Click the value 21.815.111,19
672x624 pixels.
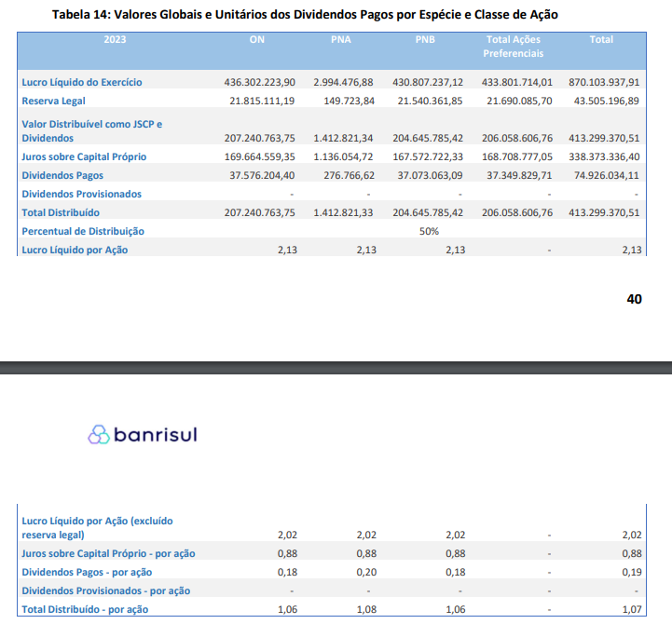point(262,102)
